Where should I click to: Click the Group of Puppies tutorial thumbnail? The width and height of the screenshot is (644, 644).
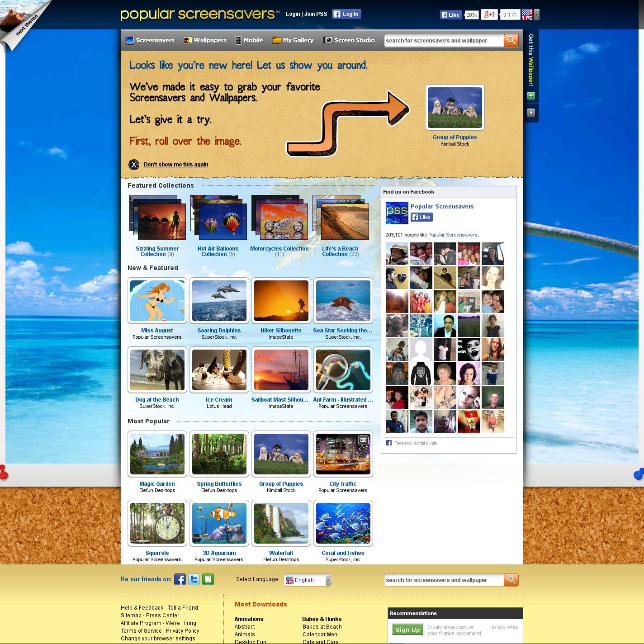pyautogui.click(x=455, y=108)
